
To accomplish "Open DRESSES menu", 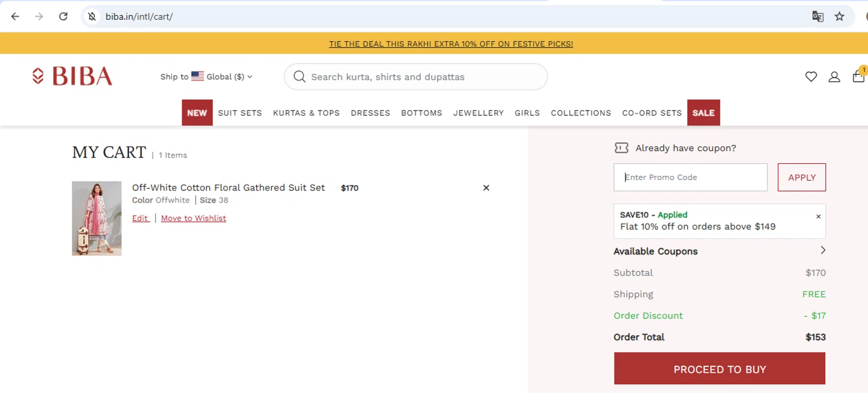I will (x=370, y=113).
